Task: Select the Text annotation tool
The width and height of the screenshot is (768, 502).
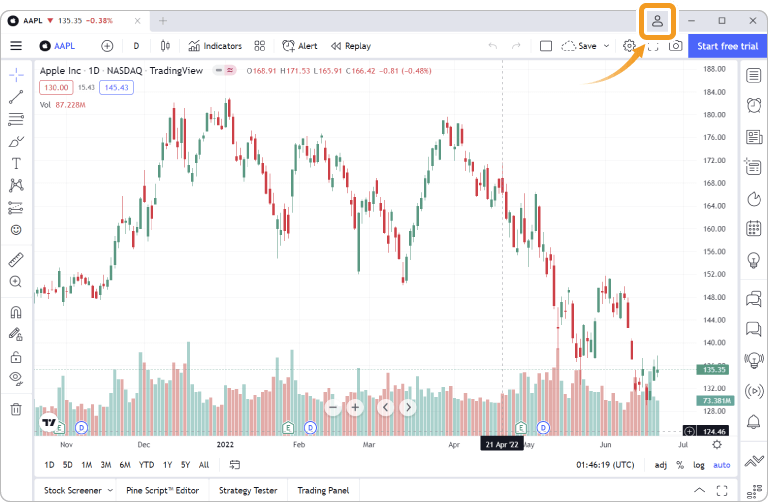Action: (x=16, y=164)
